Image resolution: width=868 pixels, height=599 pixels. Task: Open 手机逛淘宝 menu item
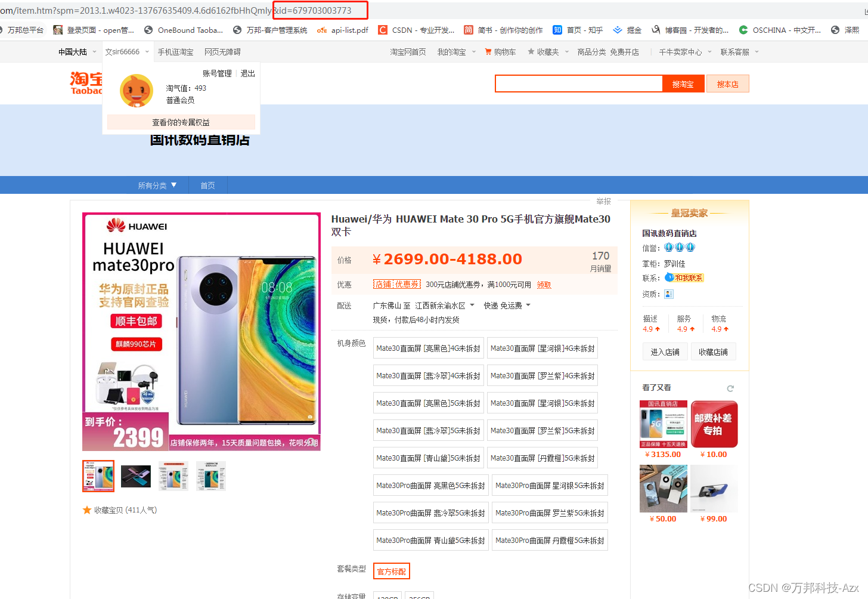coord(175,52)
